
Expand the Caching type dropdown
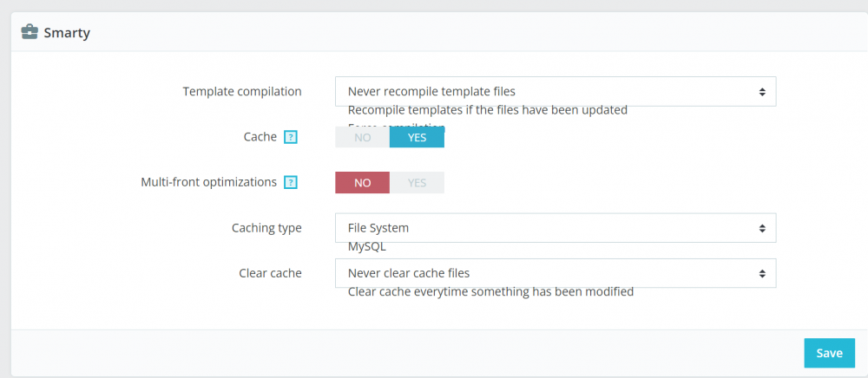tap(555, 228)
